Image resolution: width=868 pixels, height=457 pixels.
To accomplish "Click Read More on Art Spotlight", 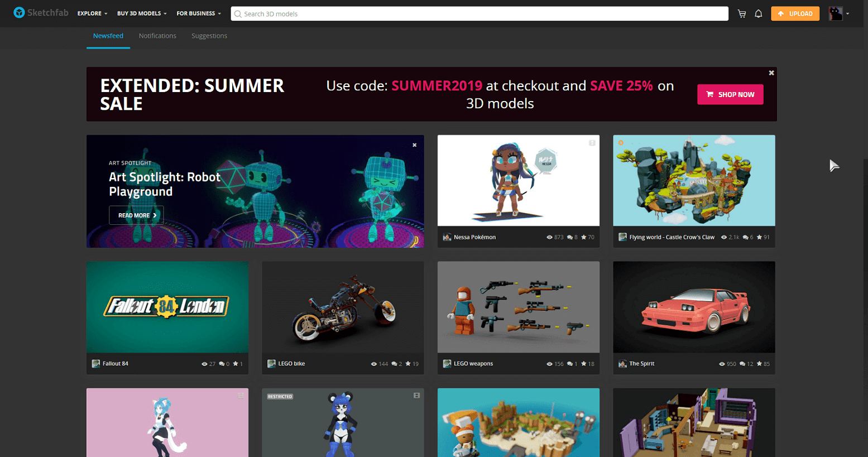I will pos(136,215).
